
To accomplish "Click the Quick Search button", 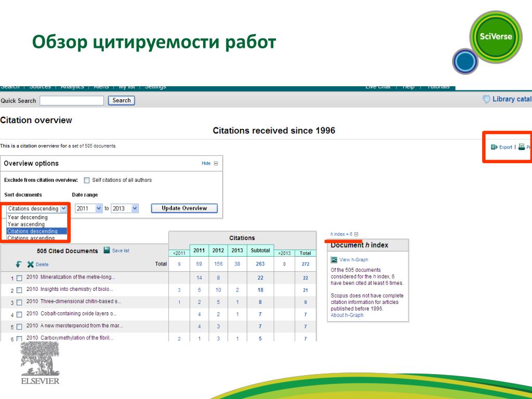I will (122, 100).
